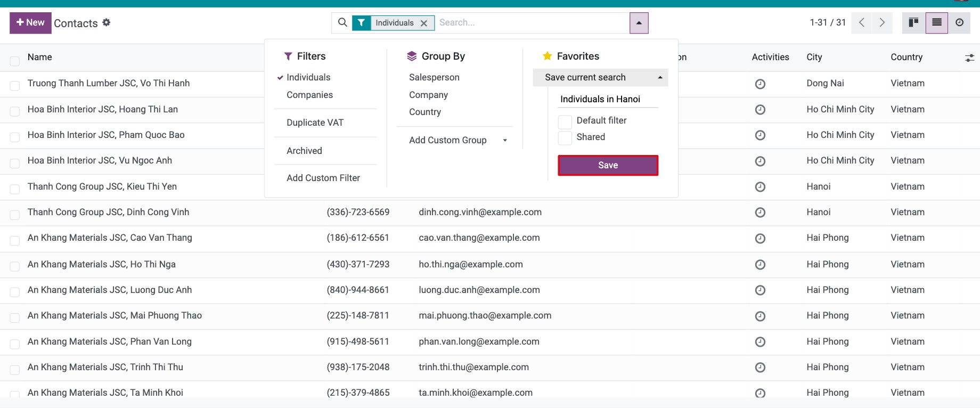Enable the Default filter checkbox
980x408 pixels.
[x=565, y=121]
